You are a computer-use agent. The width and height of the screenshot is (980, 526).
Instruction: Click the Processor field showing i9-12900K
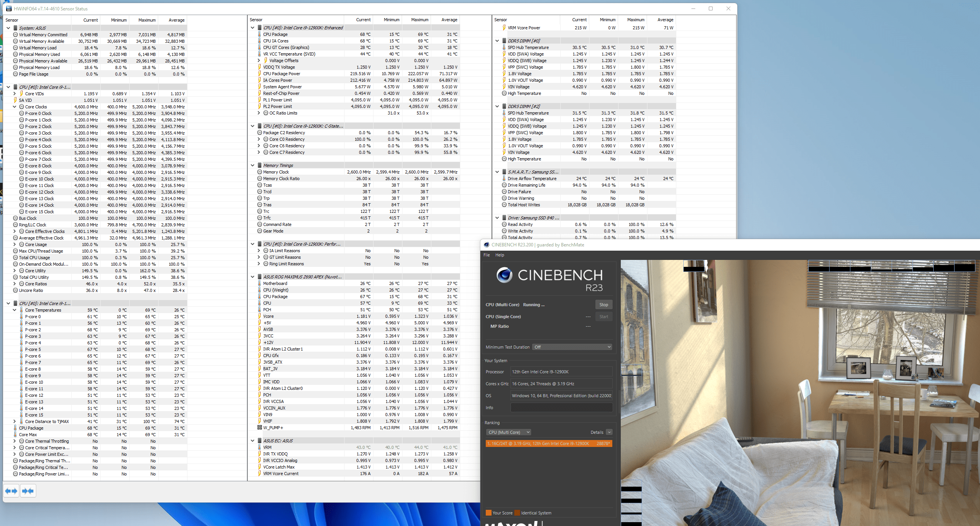tap(561, 372)
